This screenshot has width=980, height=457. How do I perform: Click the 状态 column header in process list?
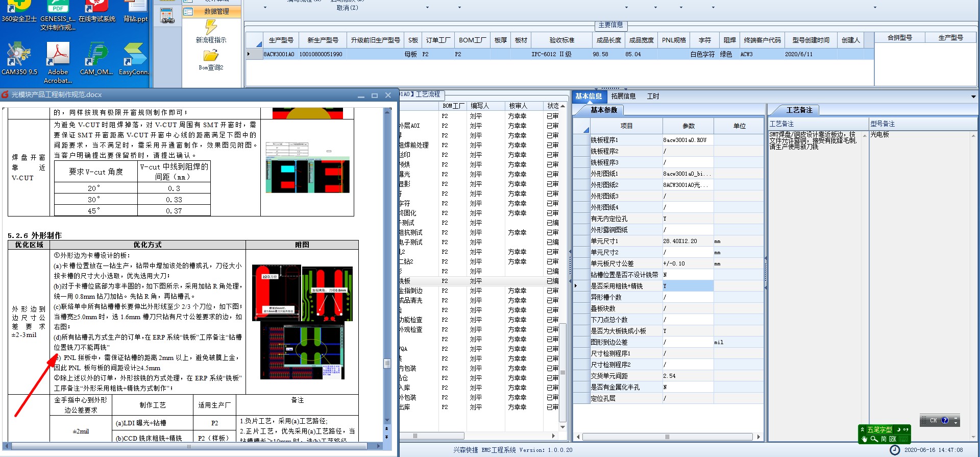pos(553,106)
